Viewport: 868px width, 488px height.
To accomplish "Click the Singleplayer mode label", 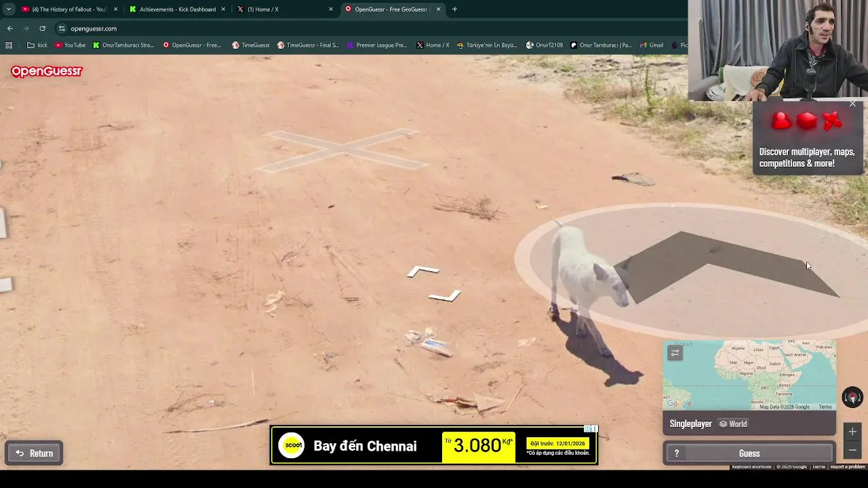I will (690, 424).
